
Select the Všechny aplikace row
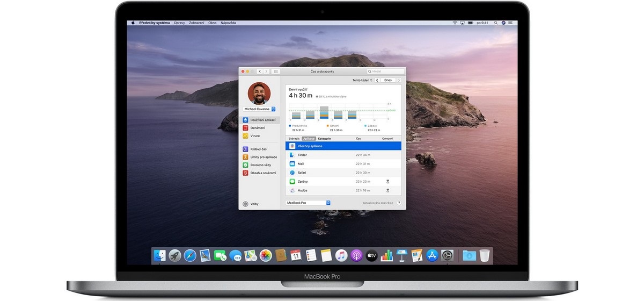(x=343, y=146)
